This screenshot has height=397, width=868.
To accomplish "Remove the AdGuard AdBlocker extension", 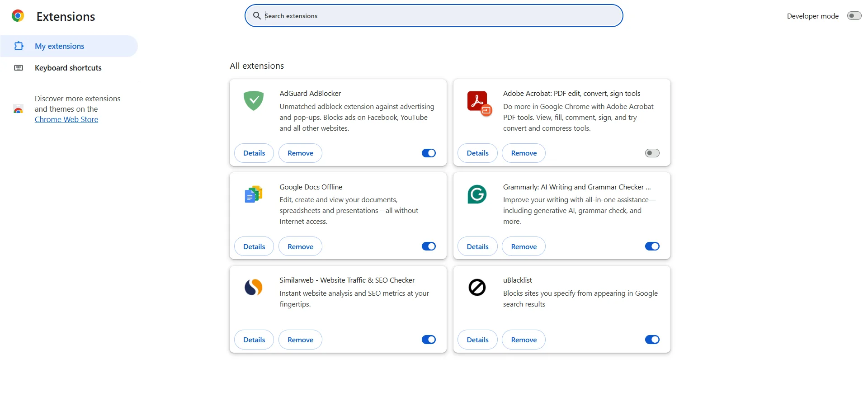I will (300, 153).
